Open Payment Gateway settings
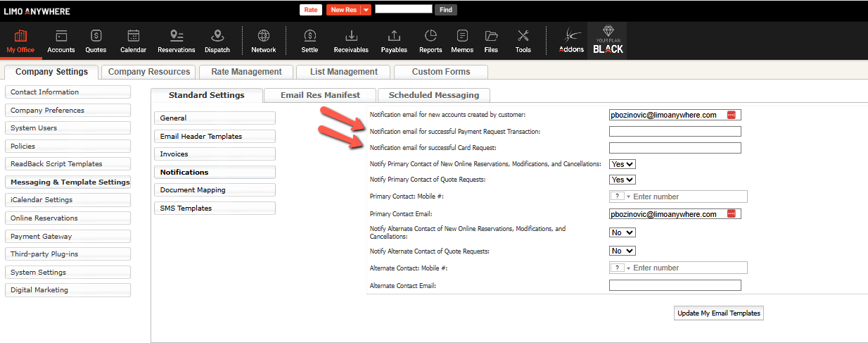 click(x=68, y=237)
